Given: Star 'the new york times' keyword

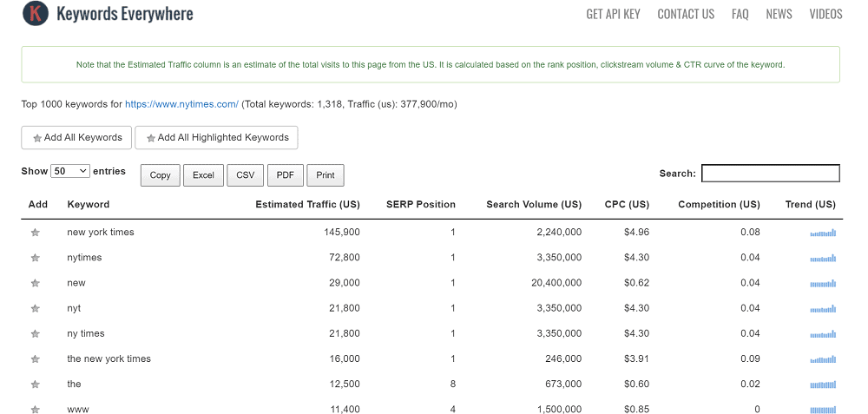Looking at the screenshot, I should pyautogui.click(x=36, y=359).
